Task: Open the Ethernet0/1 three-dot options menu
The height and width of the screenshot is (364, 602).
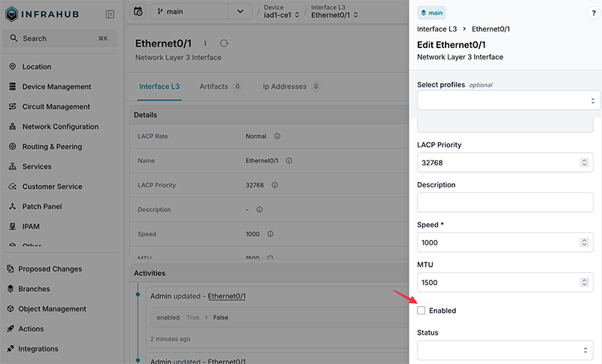Action: click(x=205, y=44)
